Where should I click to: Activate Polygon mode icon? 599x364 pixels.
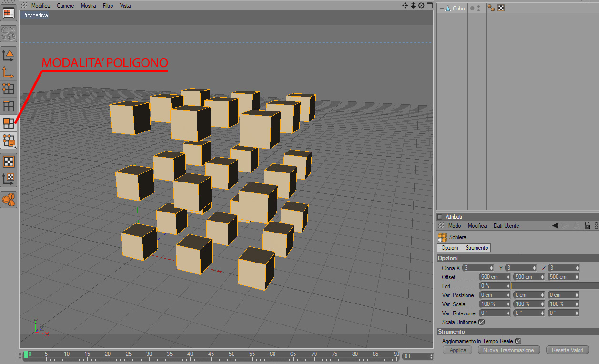click(x=9, y=123)
